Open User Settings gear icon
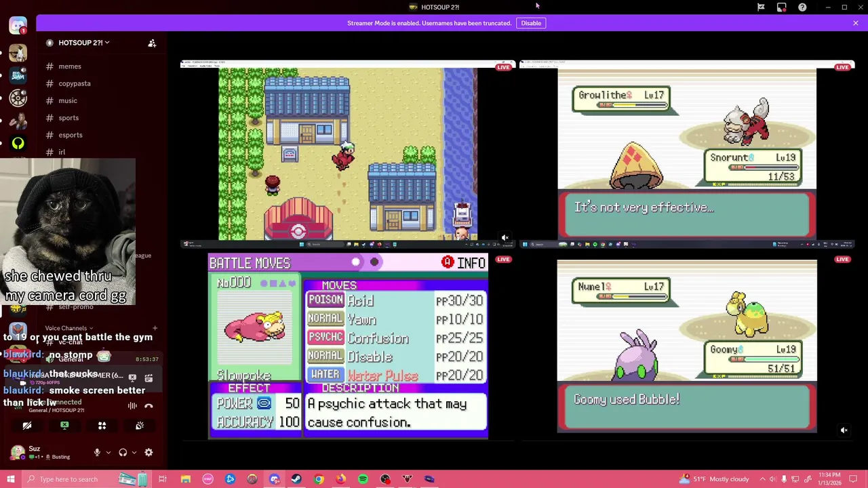Screen dimensions: 868x488 click(x=149, y=452)
